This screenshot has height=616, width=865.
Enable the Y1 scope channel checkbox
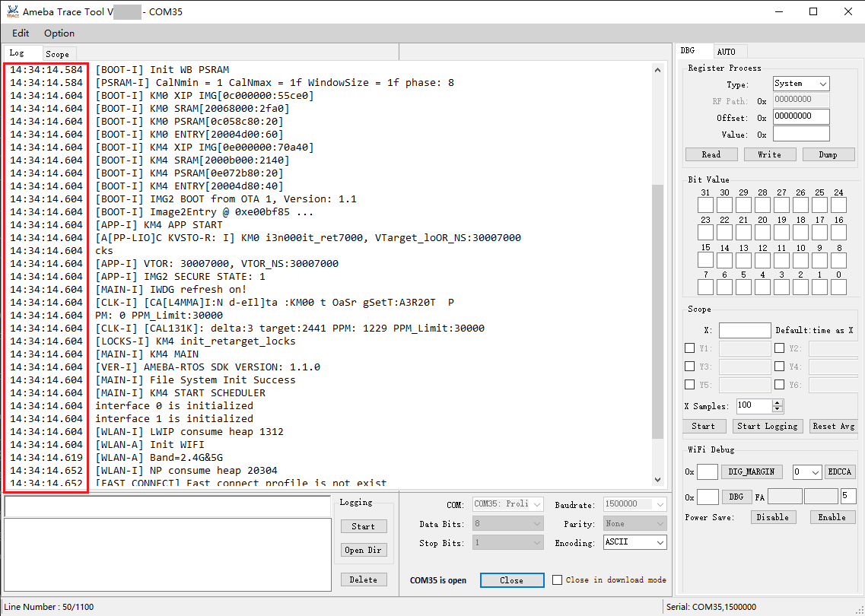[x=689, y=348]
